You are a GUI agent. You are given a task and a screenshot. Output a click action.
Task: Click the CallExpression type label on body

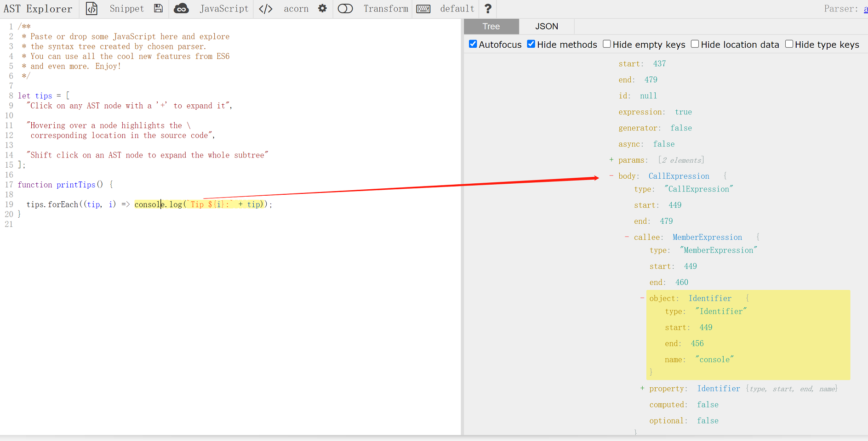679,176
